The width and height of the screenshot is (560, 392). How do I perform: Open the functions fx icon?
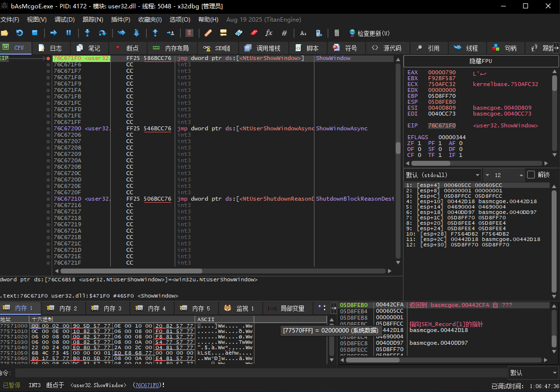[269, 33]
